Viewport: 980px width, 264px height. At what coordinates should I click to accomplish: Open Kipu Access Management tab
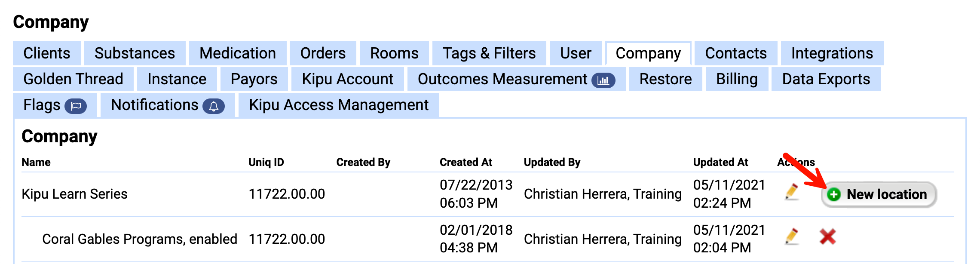(x=339, y=105)
